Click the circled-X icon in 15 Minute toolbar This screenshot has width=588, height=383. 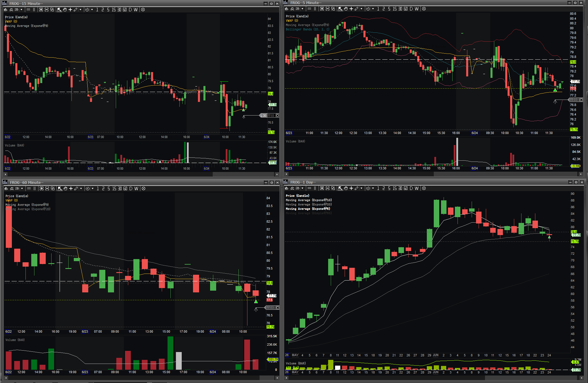pyautogui.click(x=143, y=10)
